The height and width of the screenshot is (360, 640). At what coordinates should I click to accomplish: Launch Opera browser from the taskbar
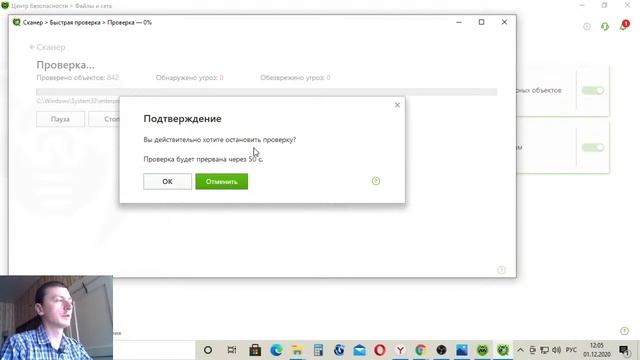point(380,350)
